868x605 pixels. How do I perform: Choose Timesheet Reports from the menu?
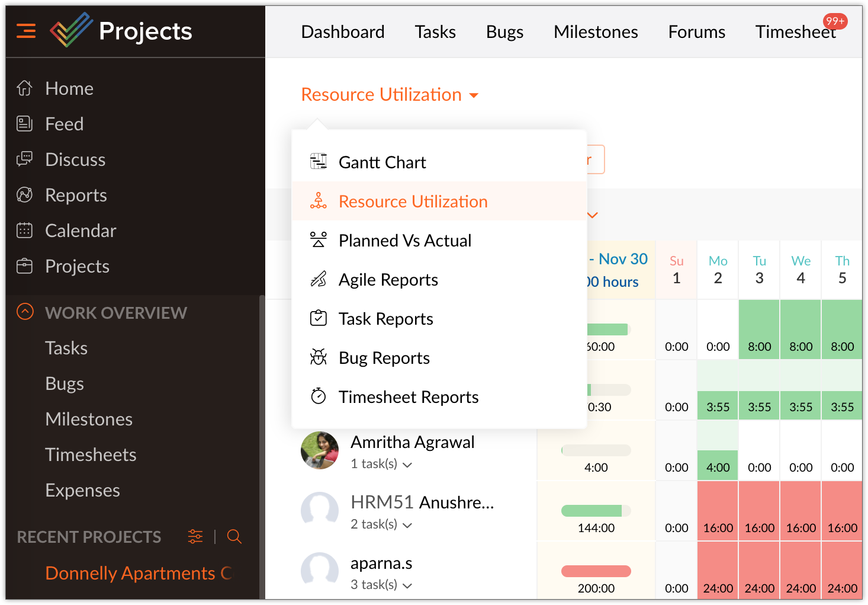point(409,397)
